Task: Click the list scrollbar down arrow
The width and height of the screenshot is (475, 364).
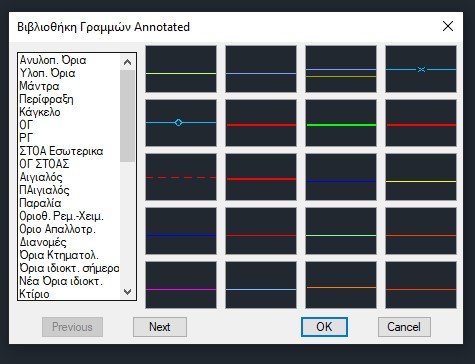Action: [x=127, y=292]
